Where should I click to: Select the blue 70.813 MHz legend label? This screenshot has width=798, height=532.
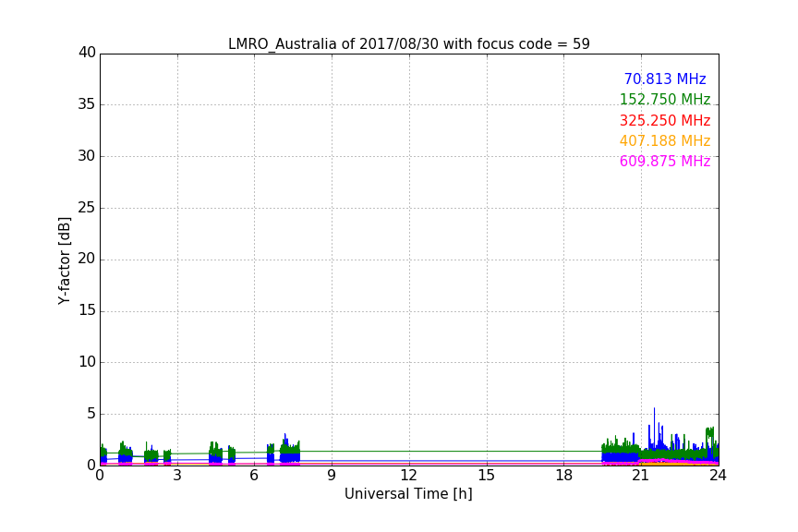[665, 79]
